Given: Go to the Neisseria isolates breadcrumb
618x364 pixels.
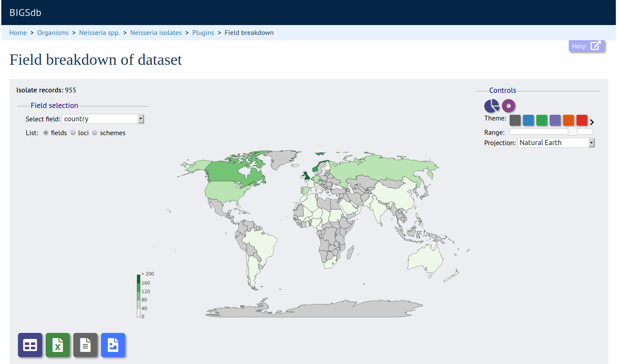Looking at the screenshot, I should (156, 33).
